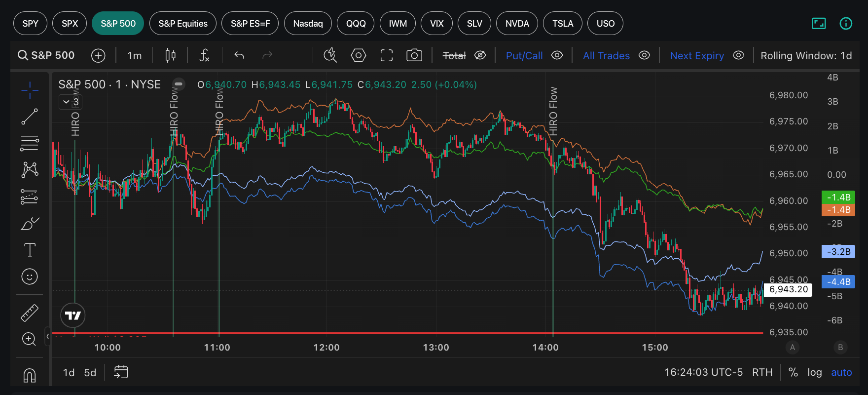Switch to the S&P ES=F tab
This screenshot has height=395, width=868.
coord(250,23)
